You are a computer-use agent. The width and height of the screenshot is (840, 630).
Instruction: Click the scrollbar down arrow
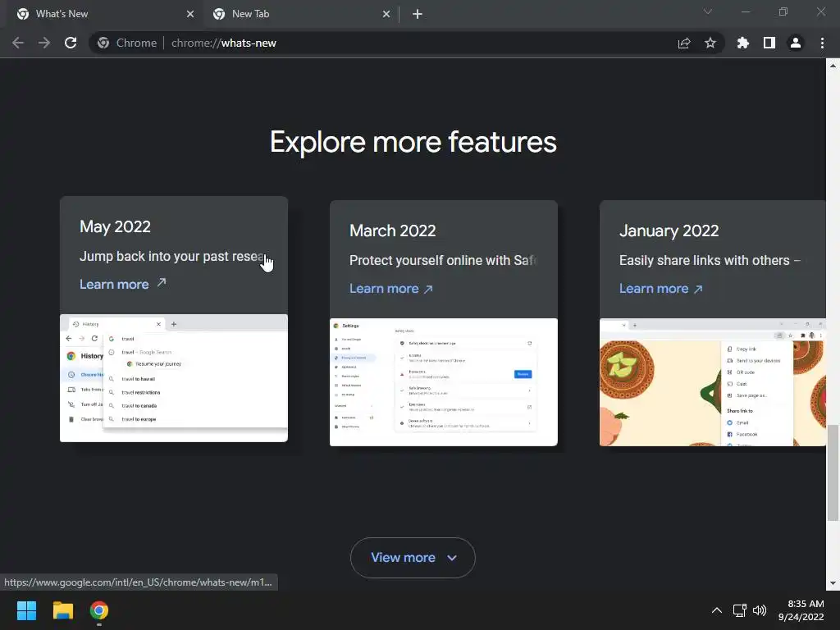(833, 583)
